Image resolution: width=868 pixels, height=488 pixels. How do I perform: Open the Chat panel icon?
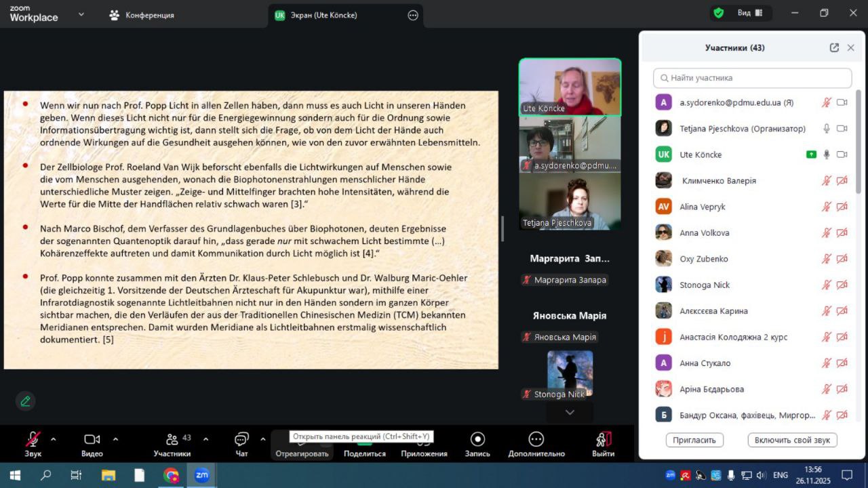coord(241,439)
